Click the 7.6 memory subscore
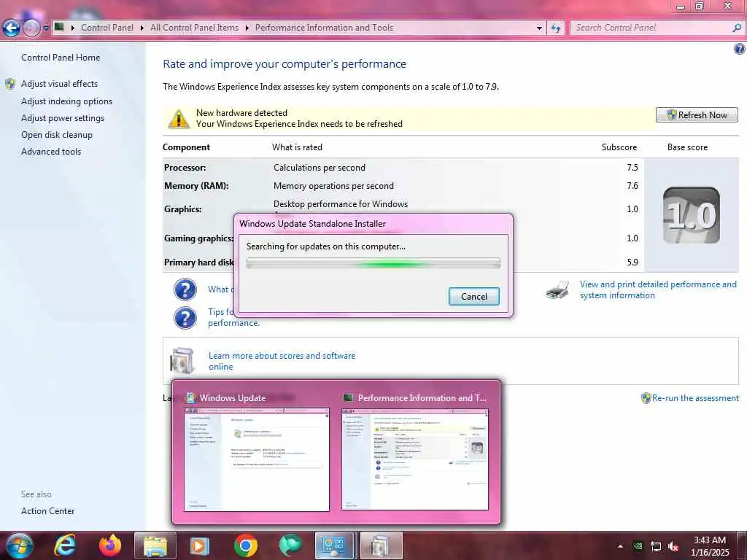 click(x=632, y=186)
